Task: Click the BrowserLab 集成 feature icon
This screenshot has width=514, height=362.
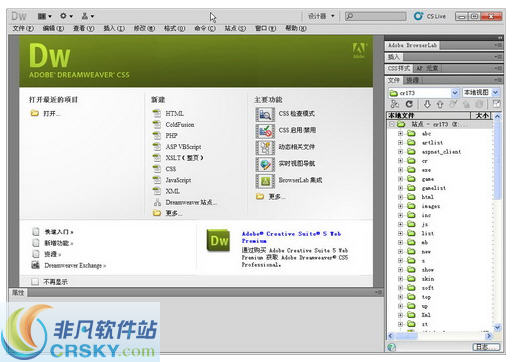Action: coord(265,181)
